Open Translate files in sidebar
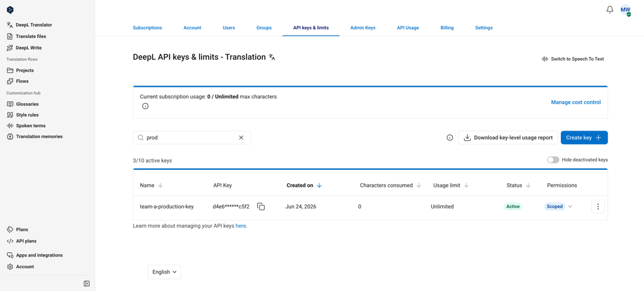The height and width of the screenshot is (291, 644). [27, 36]
